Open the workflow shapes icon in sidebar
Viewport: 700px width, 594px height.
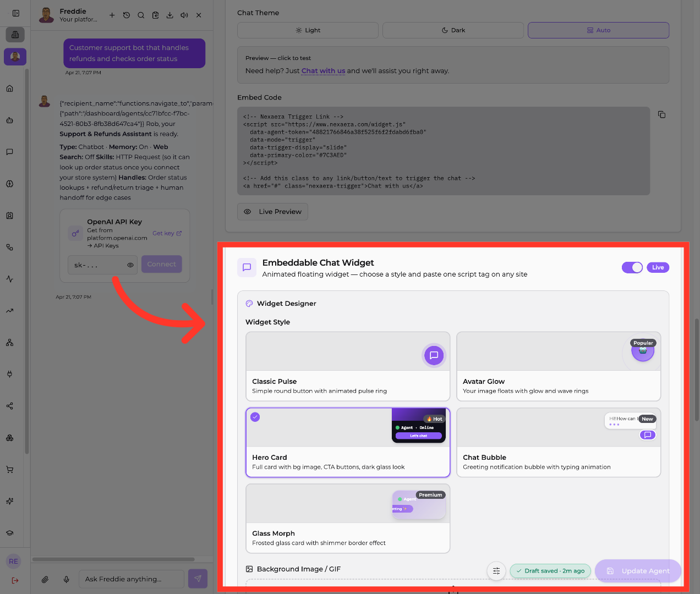pyautogui.click(x=10, y=248)
